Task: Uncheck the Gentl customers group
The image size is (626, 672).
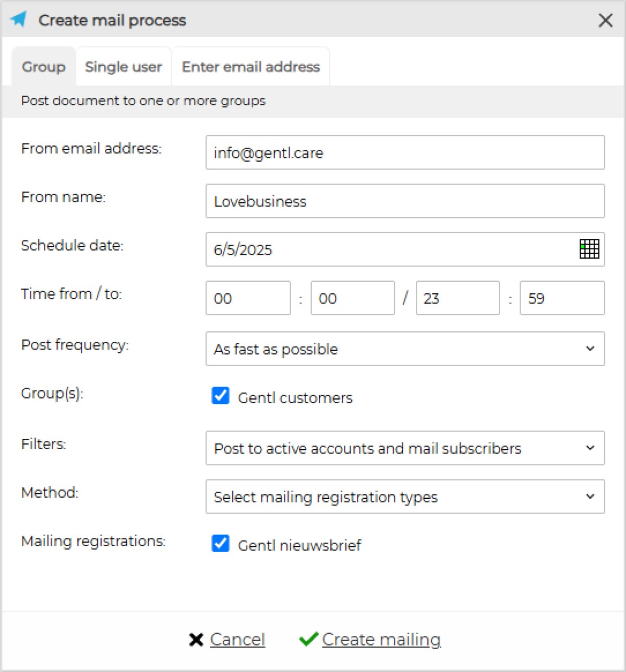Action: 221,396
